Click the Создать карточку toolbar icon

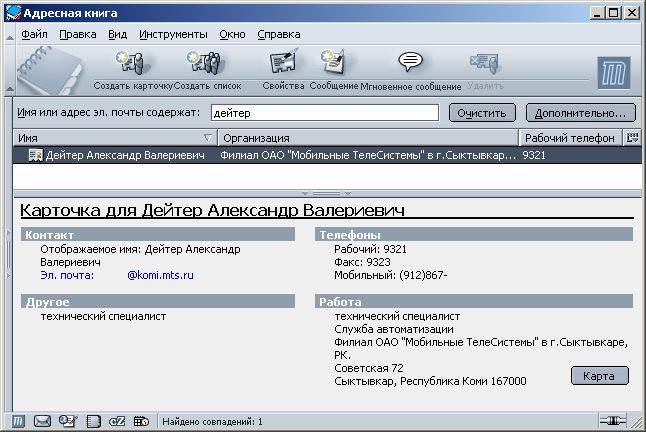click(133, 69)
